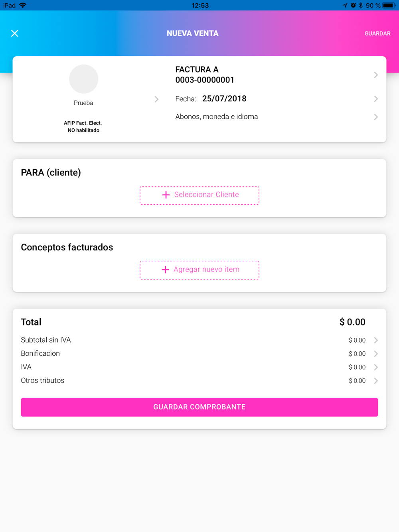
Task: Open the chevron next to Prueba
Action: pyautogui.click(x=156, y=99)
